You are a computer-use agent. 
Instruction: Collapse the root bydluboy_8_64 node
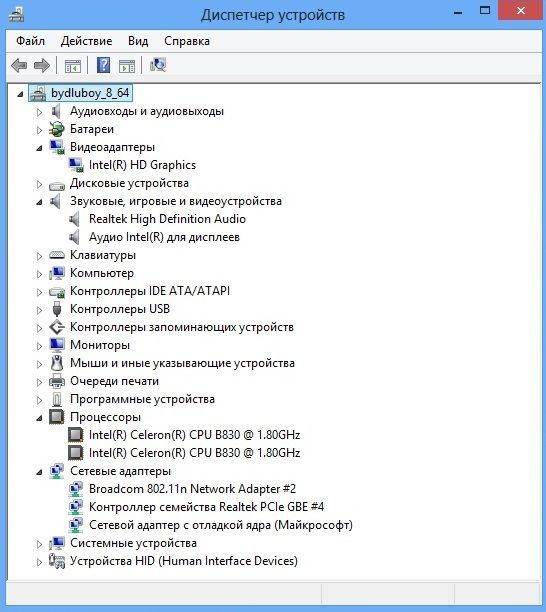coord(20,94)
